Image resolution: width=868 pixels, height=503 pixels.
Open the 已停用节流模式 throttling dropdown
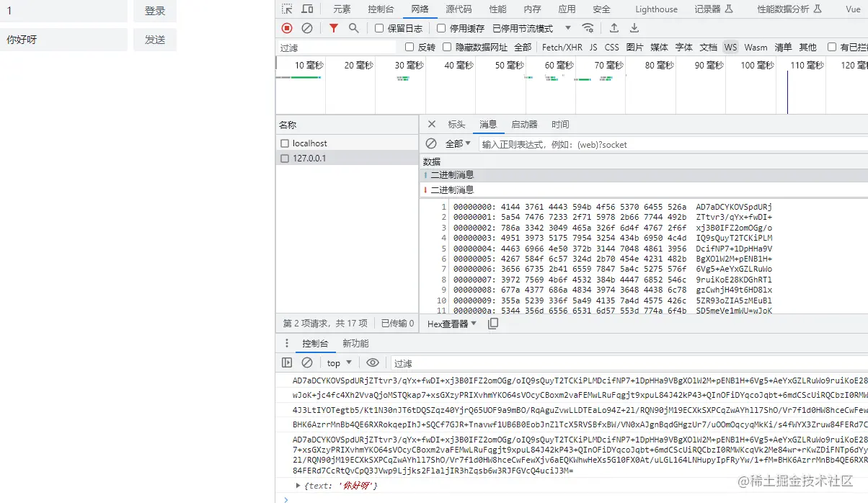click(531, 28)
